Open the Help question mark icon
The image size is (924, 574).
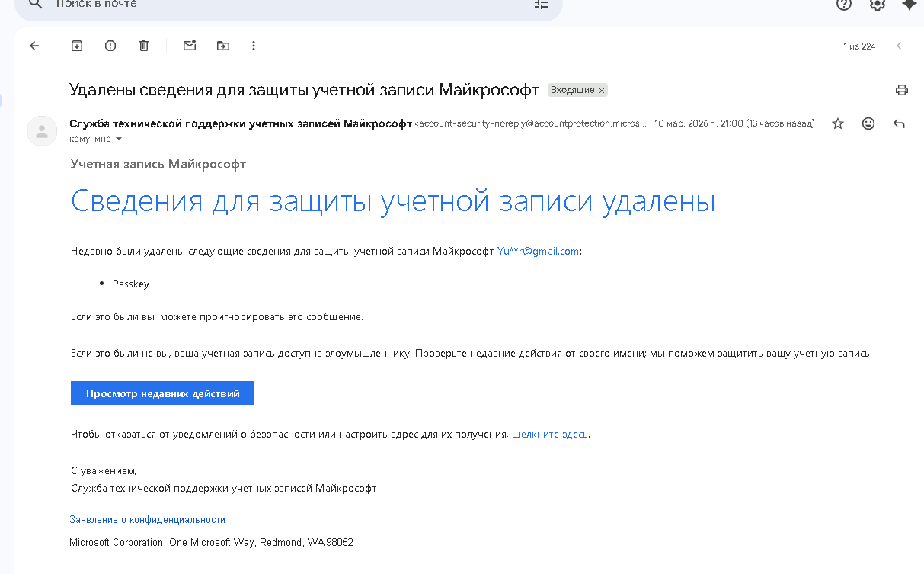(x=843, y=4)
